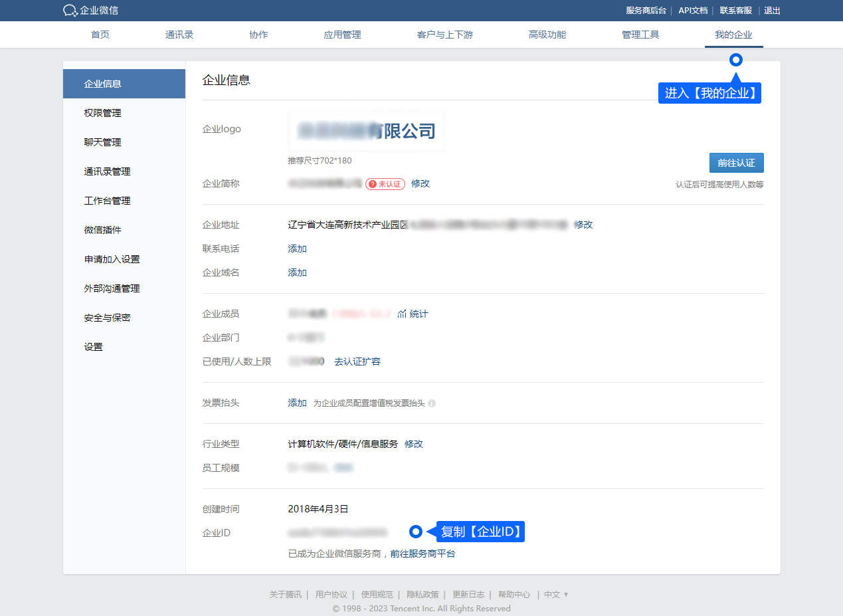Open the 中文 language dropdown

(556, 595)
